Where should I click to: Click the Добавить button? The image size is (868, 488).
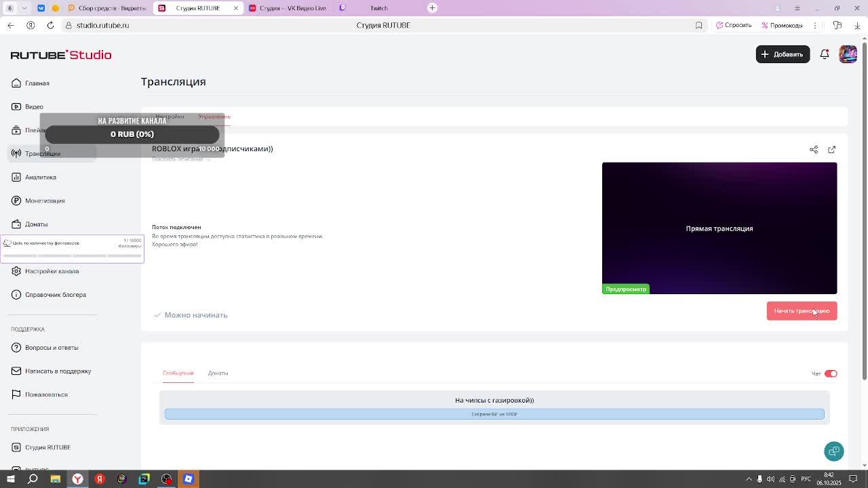coord(783,54)
